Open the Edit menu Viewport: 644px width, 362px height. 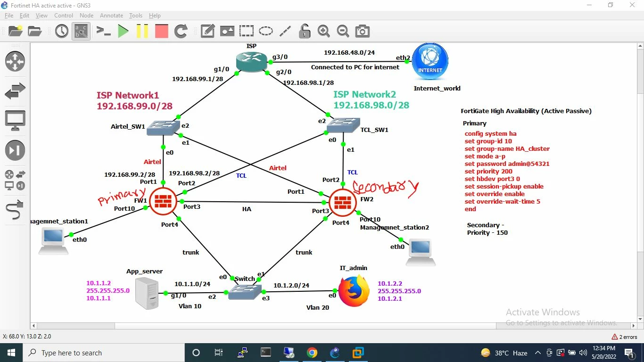25,16
